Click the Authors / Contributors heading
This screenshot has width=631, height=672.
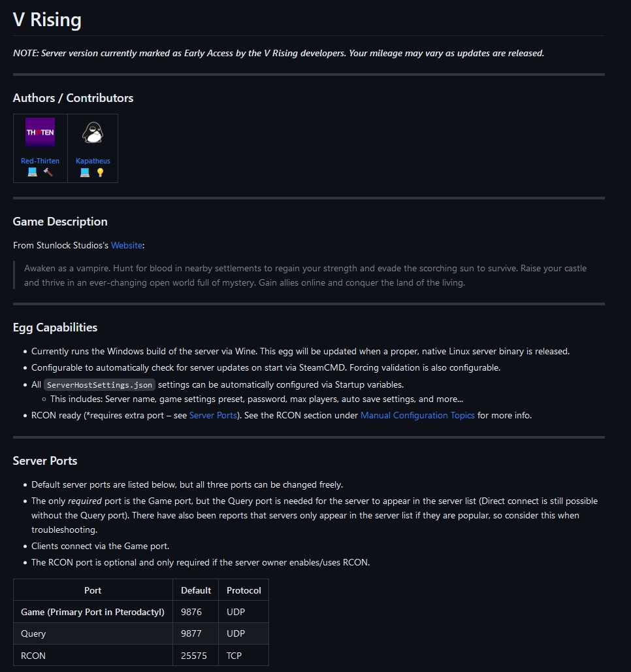tap(73, 97)
